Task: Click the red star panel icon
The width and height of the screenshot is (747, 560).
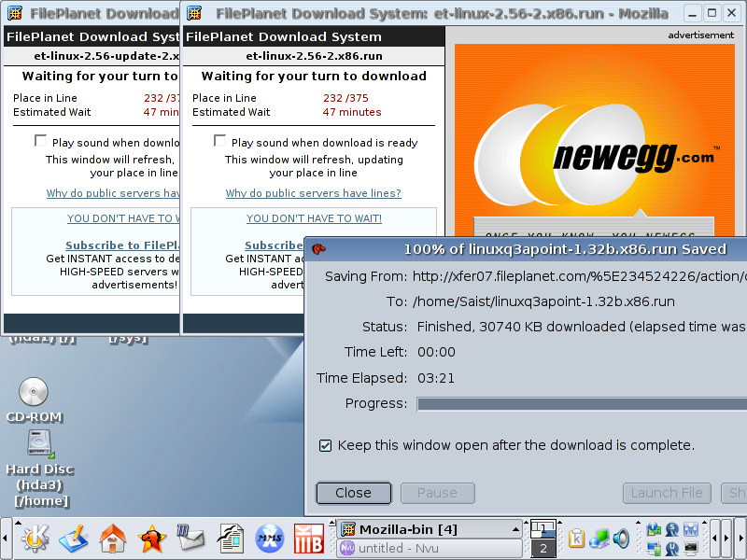Action: (151, 539)
